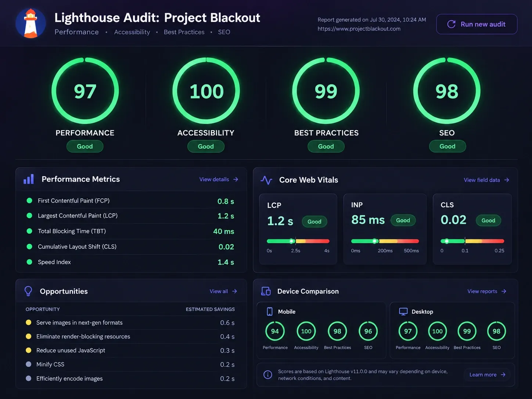Click the Performance Metrics bar chart icon

point(29,179)
